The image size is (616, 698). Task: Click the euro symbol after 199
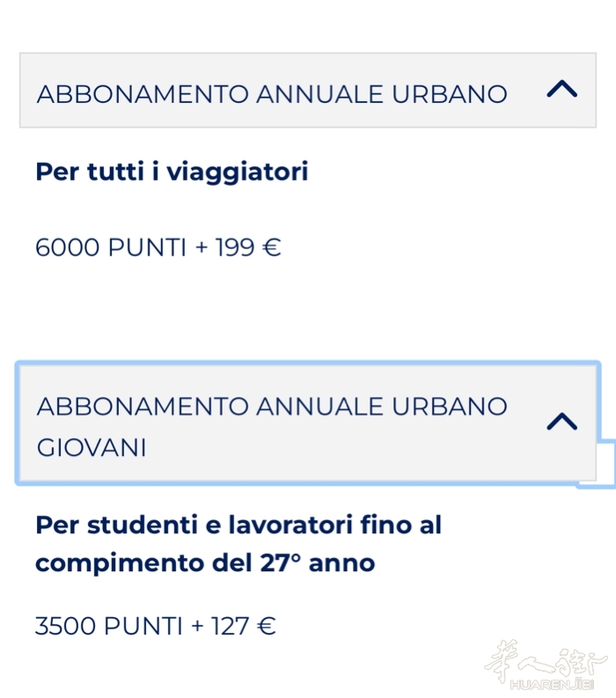coord(272,248)
